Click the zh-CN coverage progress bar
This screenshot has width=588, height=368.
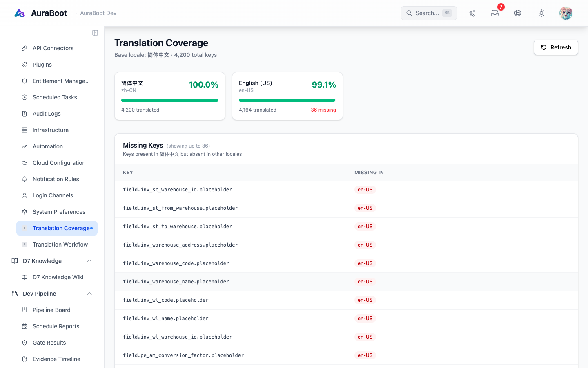pyautogui.click(x=170, y=100)
